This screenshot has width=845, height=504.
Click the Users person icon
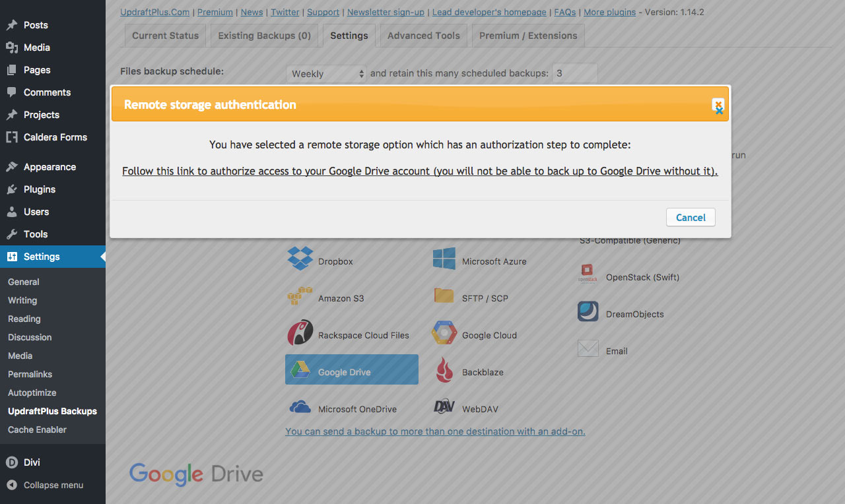pyautogui.click(x=12, y=212)
